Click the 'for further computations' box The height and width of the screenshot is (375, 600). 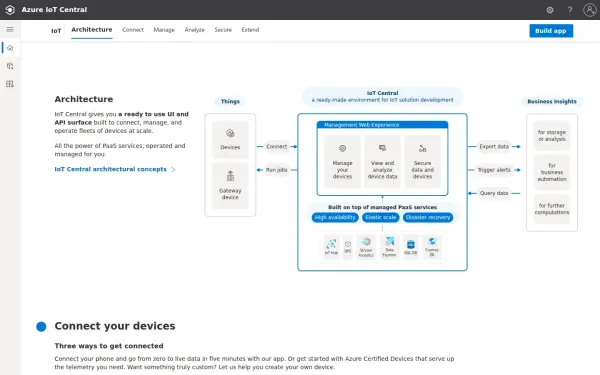(552, 209)
